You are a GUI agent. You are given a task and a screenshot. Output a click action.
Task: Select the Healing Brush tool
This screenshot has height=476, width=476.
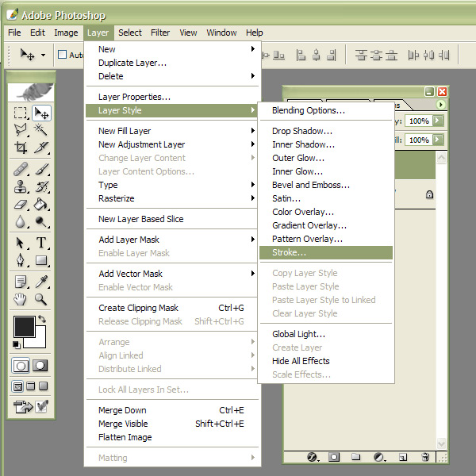click(21, 169)
